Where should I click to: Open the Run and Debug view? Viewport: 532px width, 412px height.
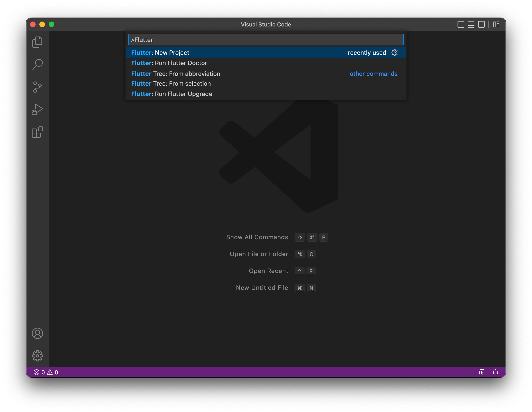pos(37,110)
